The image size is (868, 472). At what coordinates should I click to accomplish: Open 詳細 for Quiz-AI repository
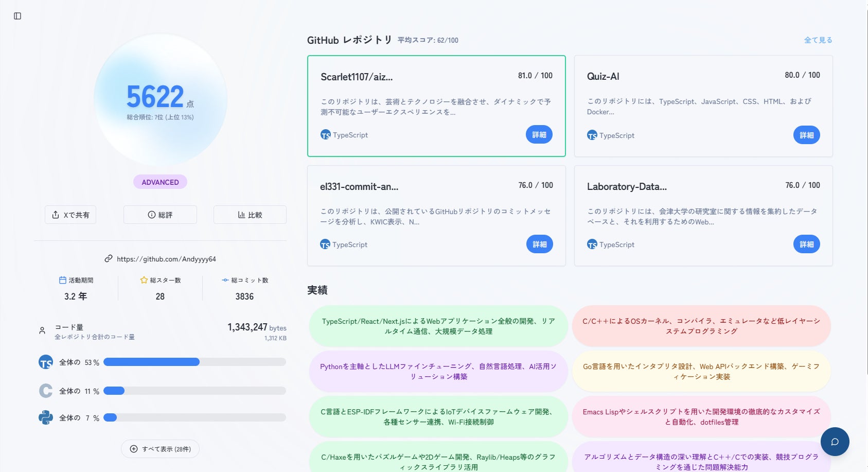pyautogui.click(x=807, y=135)
